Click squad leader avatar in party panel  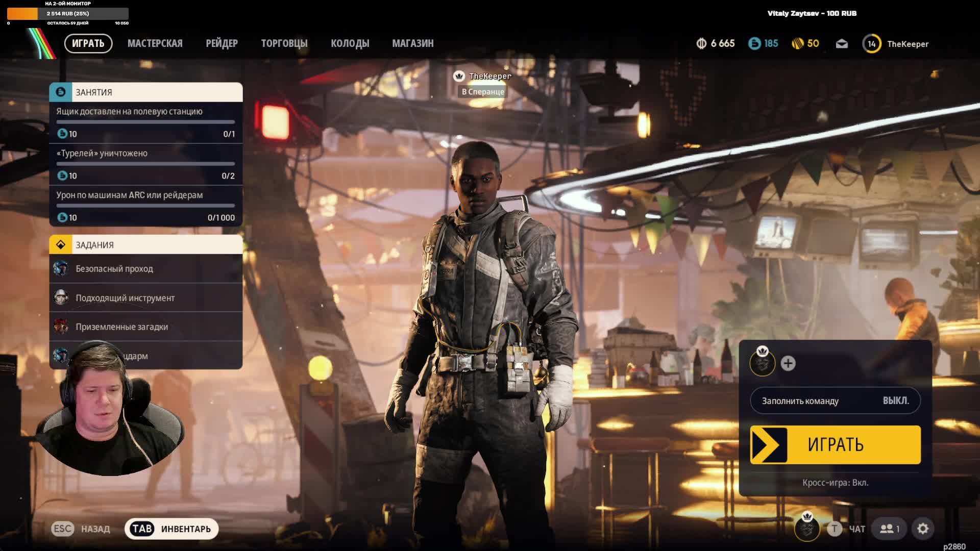[x=762, y=363]
